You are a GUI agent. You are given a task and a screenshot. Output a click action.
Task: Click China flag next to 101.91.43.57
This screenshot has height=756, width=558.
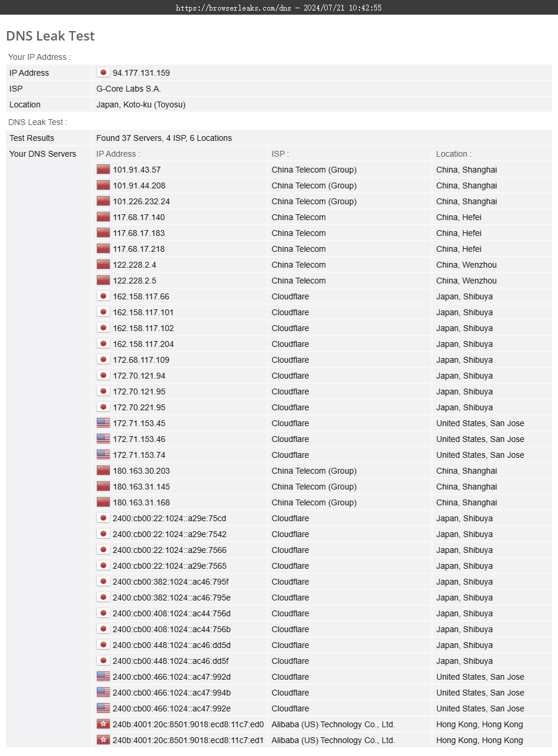point(103,170)
